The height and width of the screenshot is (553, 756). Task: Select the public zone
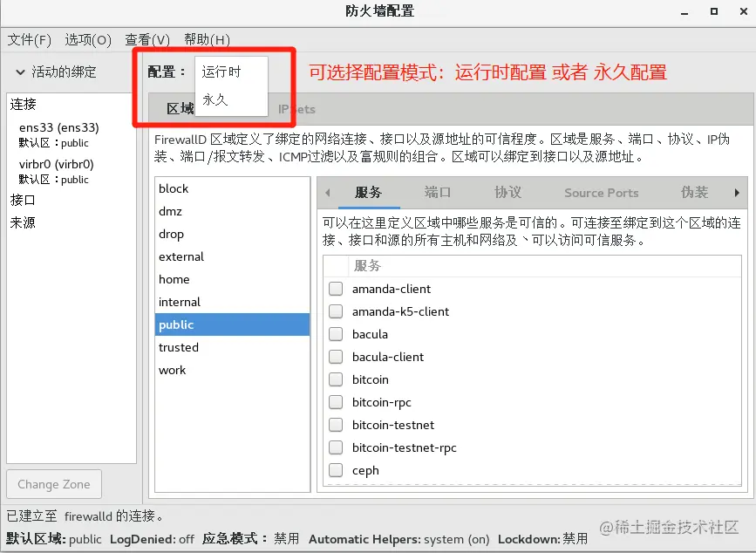(x=232, y=324)
